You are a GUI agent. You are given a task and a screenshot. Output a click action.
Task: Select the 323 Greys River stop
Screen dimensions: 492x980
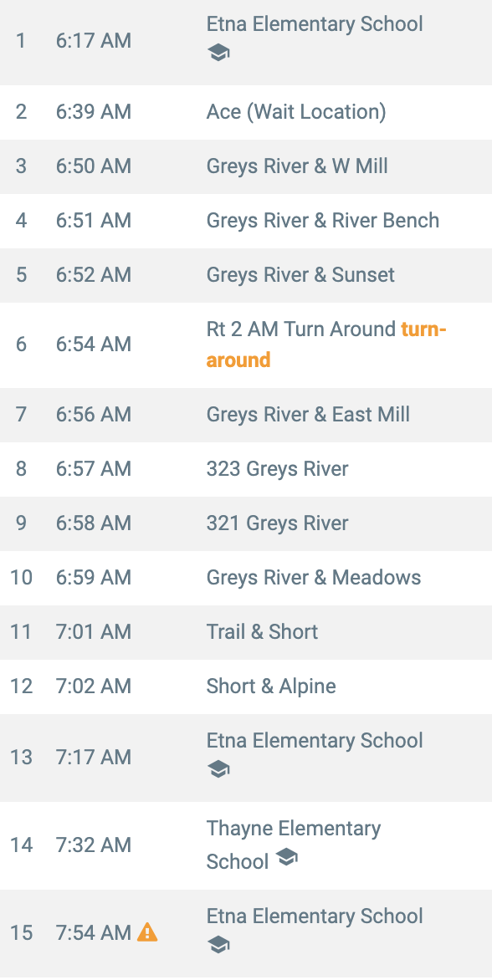pos(246,469)
